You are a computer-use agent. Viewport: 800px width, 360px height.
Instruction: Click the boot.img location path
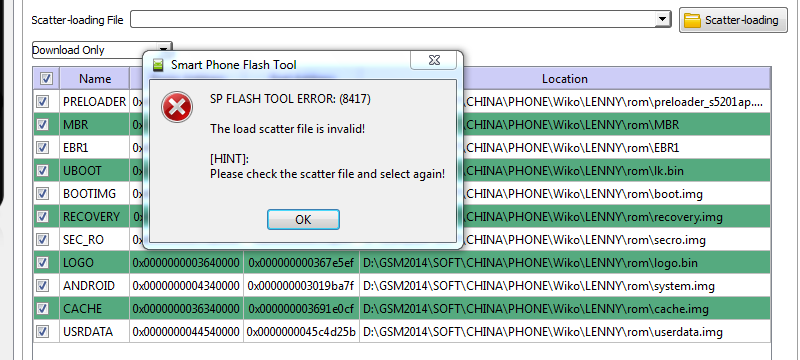point(583,194)
